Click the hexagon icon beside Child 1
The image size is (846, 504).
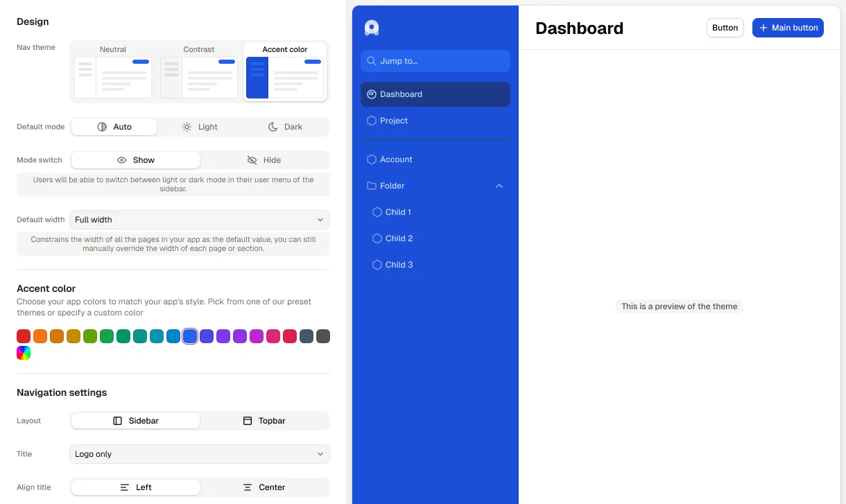[x=377, y=212]
